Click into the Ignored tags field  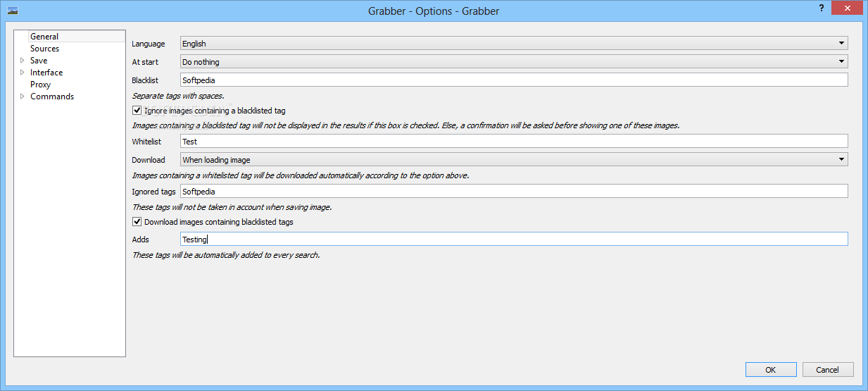pyautogui.click(x=514, y=191)
